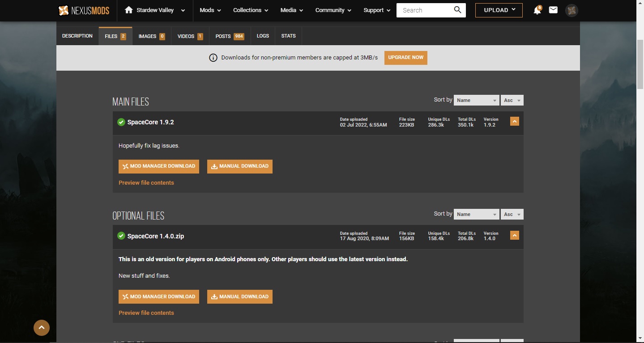Click Mod Manager Download for SpaceCore 1.4.0.zip

[x=159, y=297]
